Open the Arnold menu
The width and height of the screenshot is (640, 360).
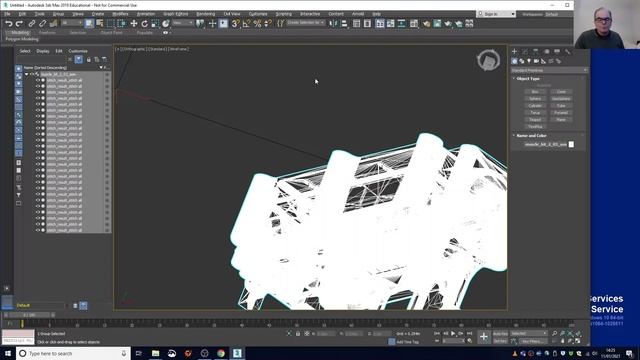click(x=358, y=14)
